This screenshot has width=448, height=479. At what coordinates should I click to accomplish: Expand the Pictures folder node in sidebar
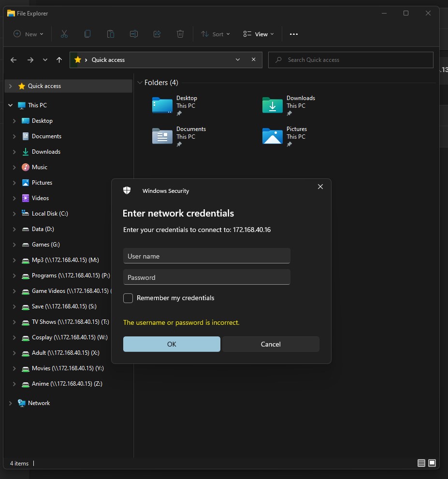pos(14,183)
